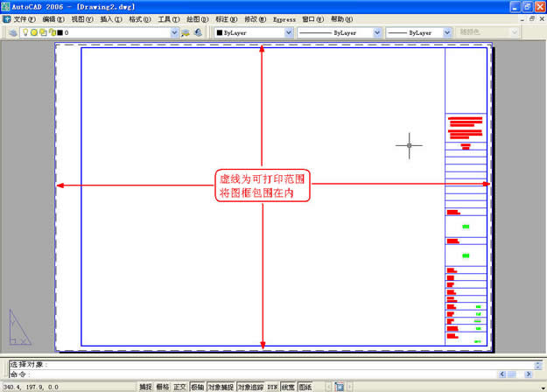547x392 pixels.
Task: Click the Layer Previous icon
Action: 198,32
